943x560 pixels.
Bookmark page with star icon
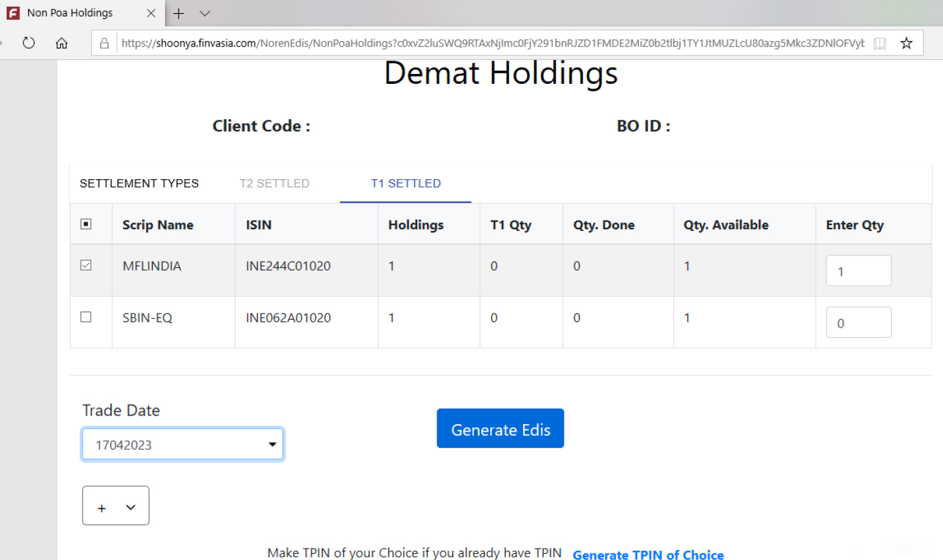click(906, 43)
